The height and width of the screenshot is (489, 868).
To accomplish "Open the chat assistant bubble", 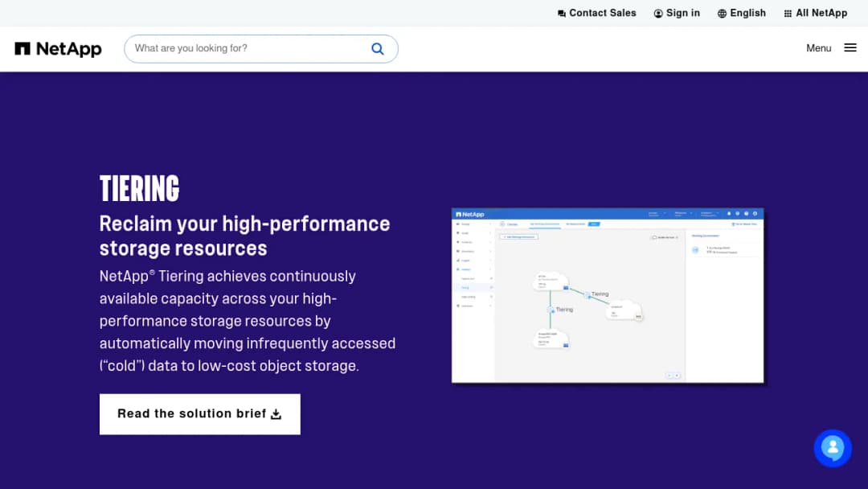I will [x=833, y=448].
